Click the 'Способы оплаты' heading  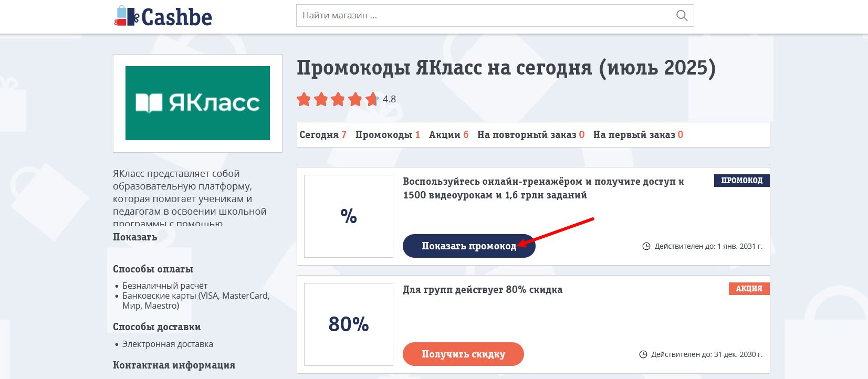153,269
